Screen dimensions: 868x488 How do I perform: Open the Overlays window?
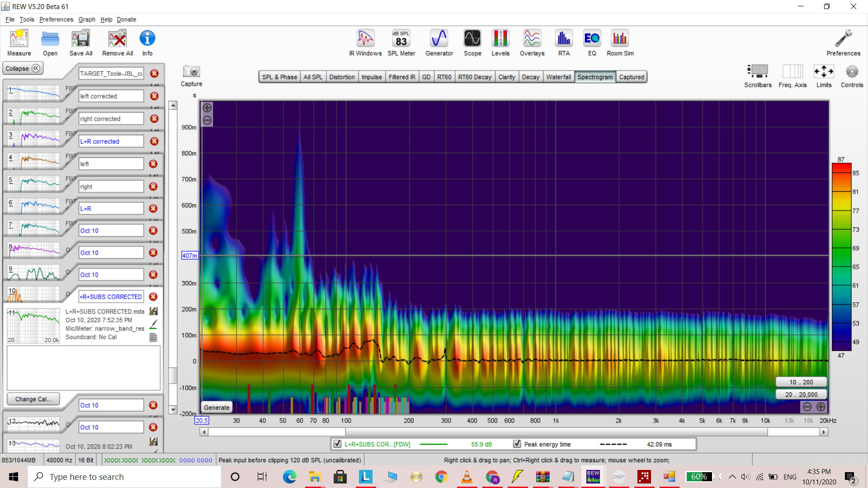tap(532, 43)
